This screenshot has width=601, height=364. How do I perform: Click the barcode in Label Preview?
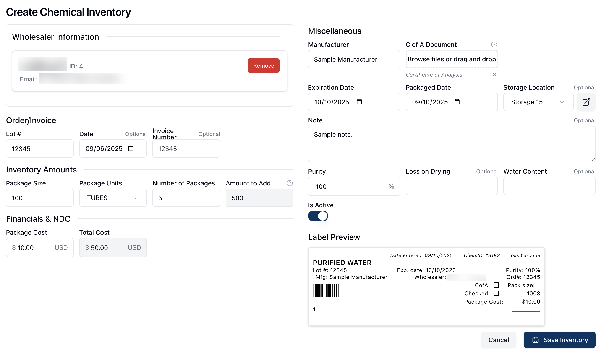coord(326,290)
